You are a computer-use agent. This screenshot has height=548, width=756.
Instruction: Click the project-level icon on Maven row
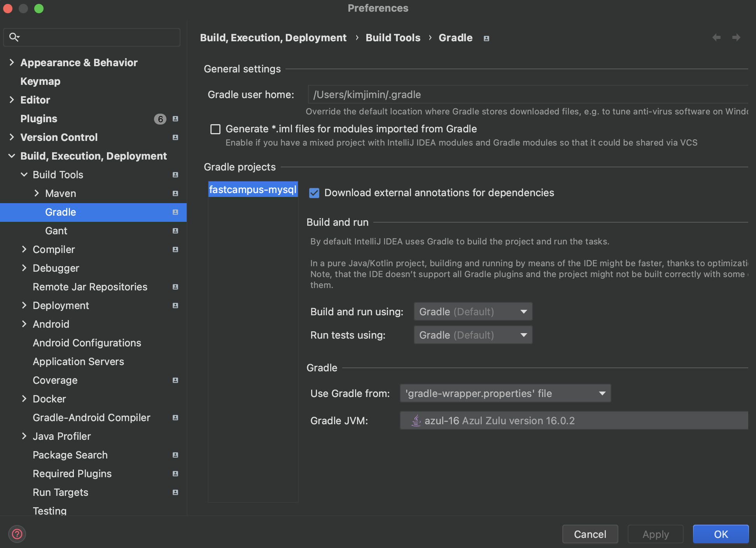(175, 193)
